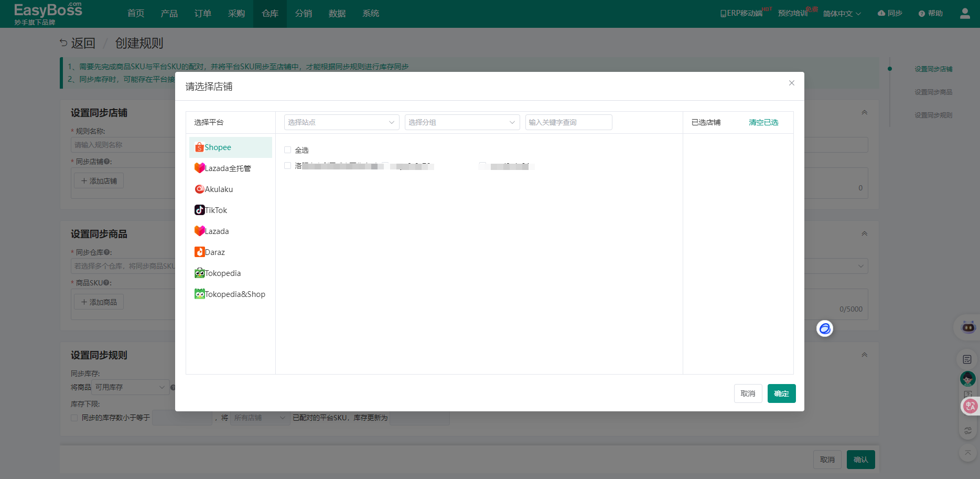The height and width of the screenshot is (479, 980).
Task: Open the 选择分组 group dropdown
Action: pos(462,122)
